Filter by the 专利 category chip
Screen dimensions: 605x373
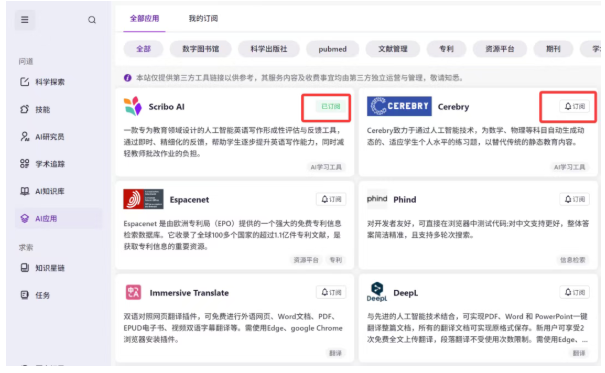point(446,49)
